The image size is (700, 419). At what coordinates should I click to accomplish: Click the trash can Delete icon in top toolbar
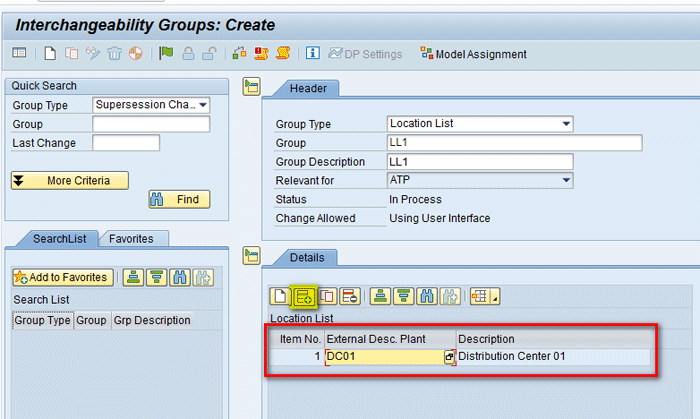(115, 53)
